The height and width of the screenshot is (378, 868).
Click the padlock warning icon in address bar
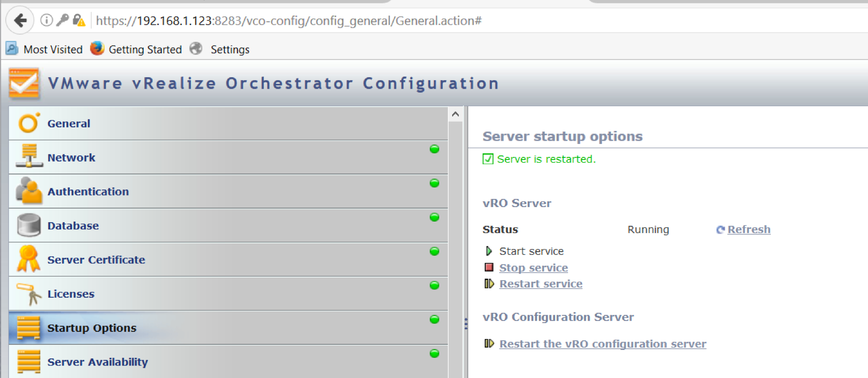click(x=79, y=20)
